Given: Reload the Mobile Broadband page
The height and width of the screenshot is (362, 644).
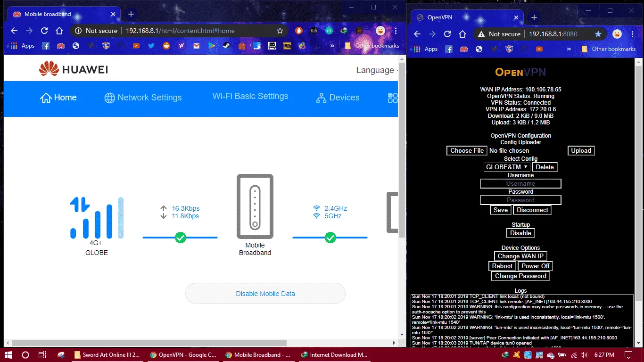Looking at the screenshot, I should coord(44,31).
